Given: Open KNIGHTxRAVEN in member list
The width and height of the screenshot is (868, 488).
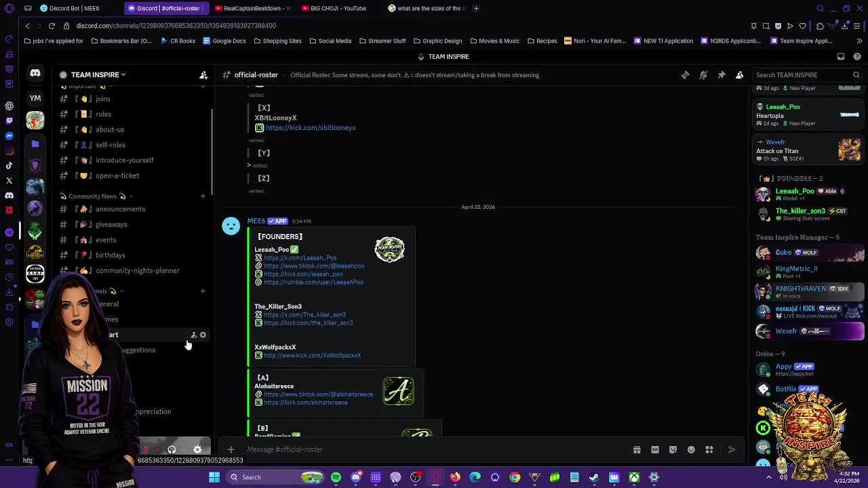Looking at the screenshot, I should 809,291.
